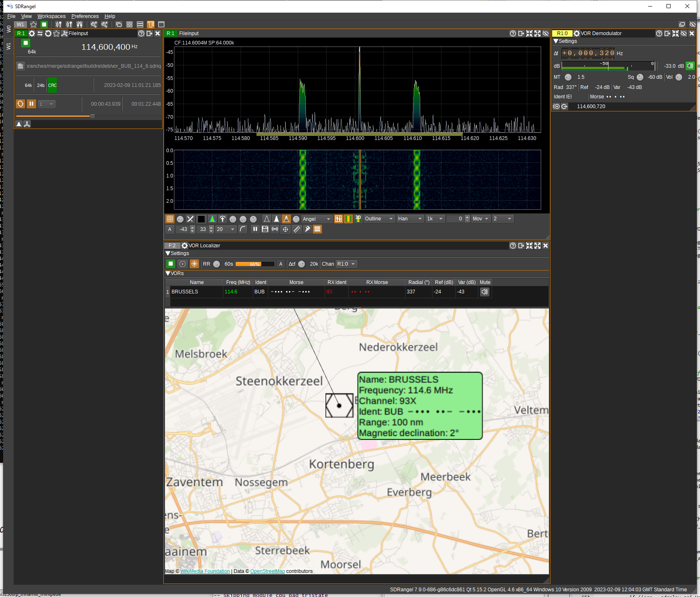Open the Chan R1:0 channel dropdown
This screenshot has height=597, width=700.
[346, 264]
